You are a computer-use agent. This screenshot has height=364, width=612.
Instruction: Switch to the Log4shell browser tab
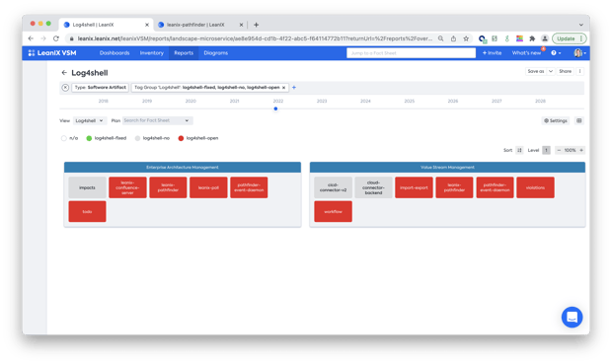click(x=106, y=25)
